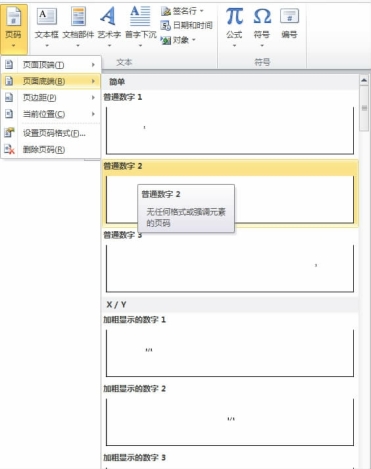Expand the 签名行 dropdown arrow
This screenshot has height=469, width=371.
click(x=202, y=11)
